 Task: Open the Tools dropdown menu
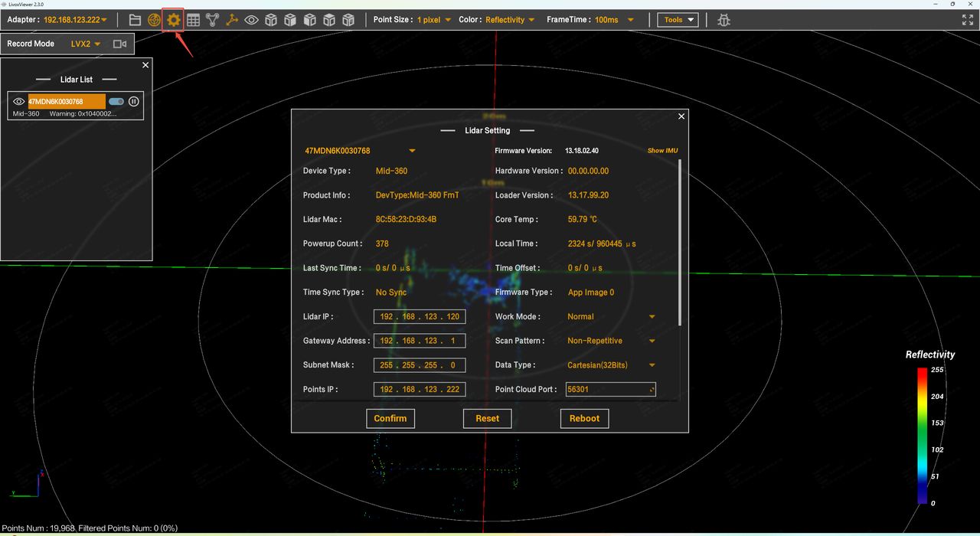coord(678,20)
